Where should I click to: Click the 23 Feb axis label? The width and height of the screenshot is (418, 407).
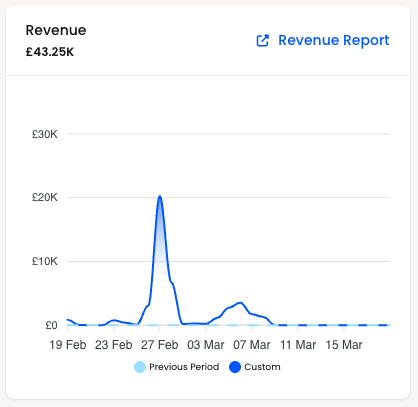click(114, 345)
